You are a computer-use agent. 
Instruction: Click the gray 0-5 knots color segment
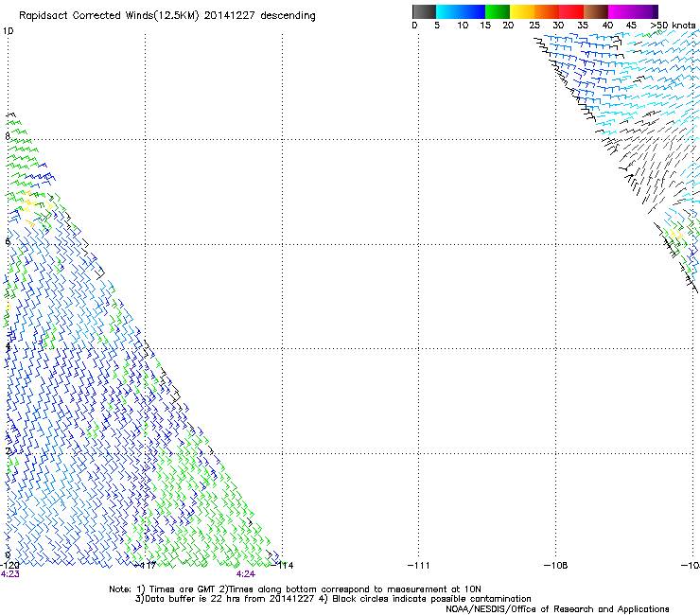point(424,11)
